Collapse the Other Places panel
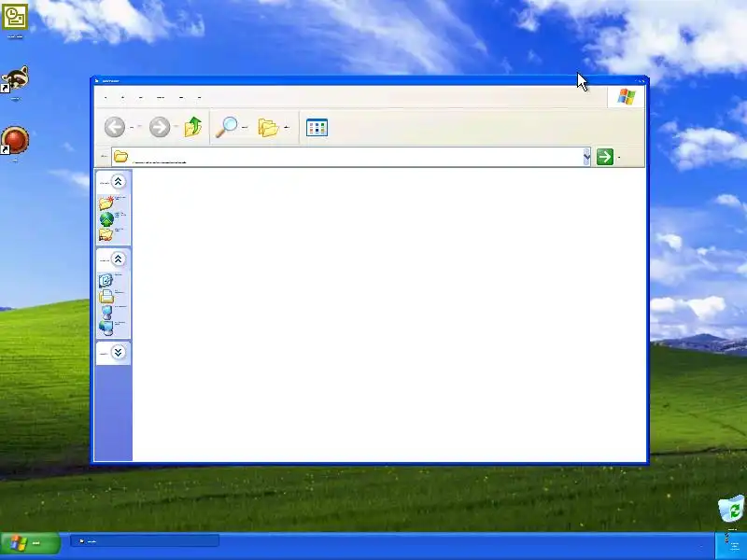Screen dimensions: 747x560 click(118, 259)
